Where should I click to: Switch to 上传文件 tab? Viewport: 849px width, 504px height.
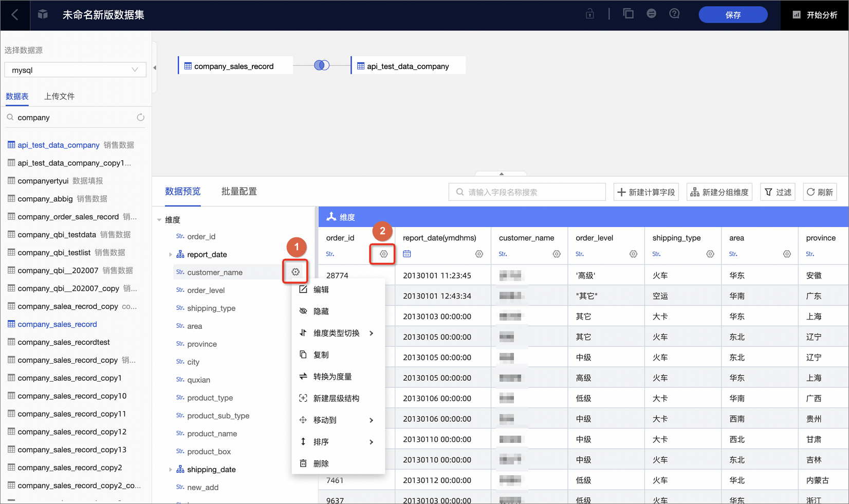(59, 96)
